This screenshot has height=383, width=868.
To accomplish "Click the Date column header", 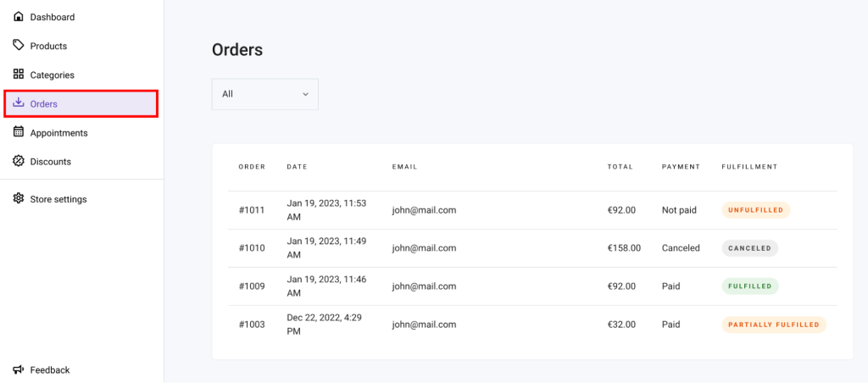I will click(297, 167).
